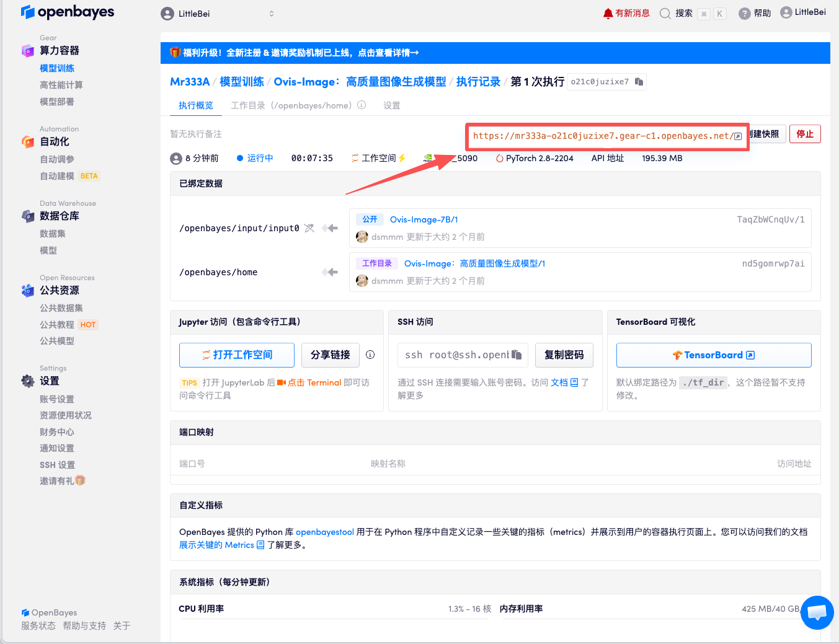Open the openbayes logo home link

click(x=67, y=12)
